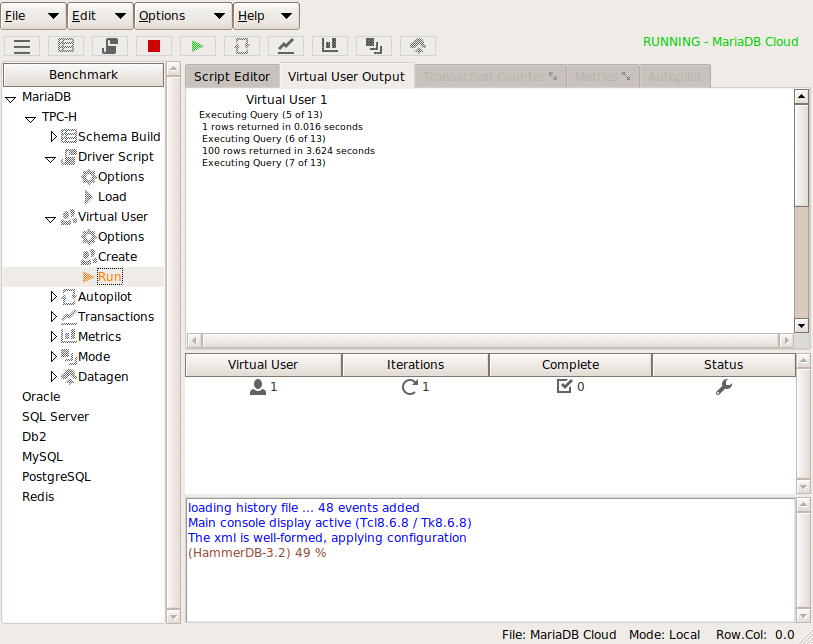
Task: Click gear icon of Virtual User Options
Action: [89, 237]
